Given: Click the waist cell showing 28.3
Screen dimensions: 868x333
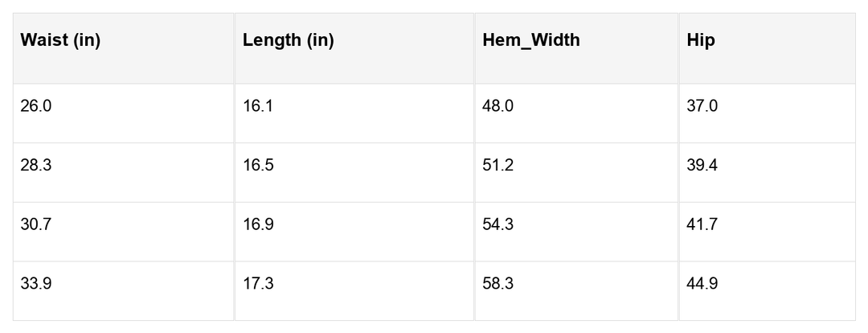Looking at the screenshot, I should pos(36,166).
